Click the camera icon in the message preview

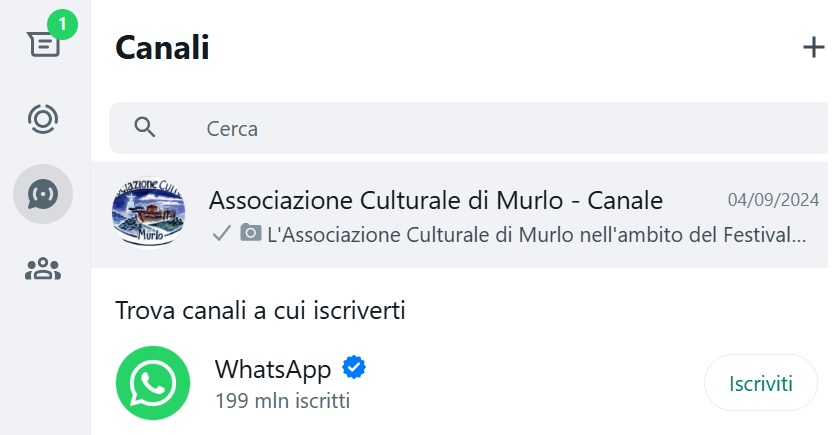pos(250,233)
